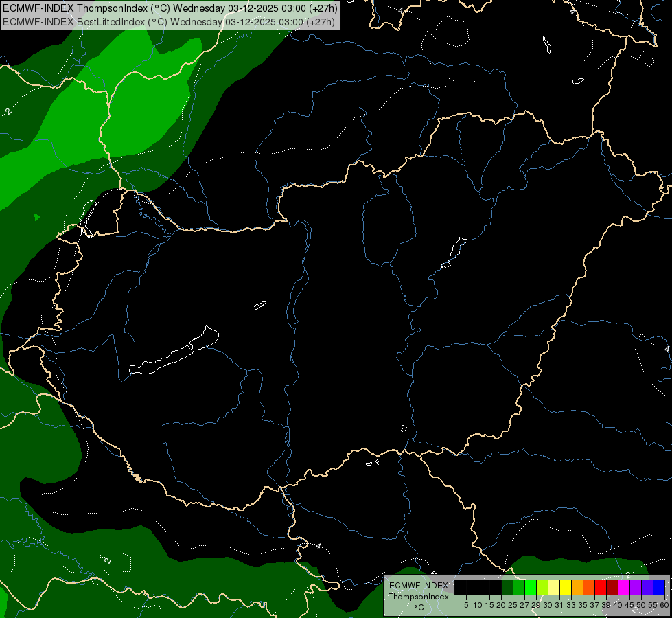Pick the purple 45–50 legend swatch
Screen dimensions: 672x618
tap(636, 587)
